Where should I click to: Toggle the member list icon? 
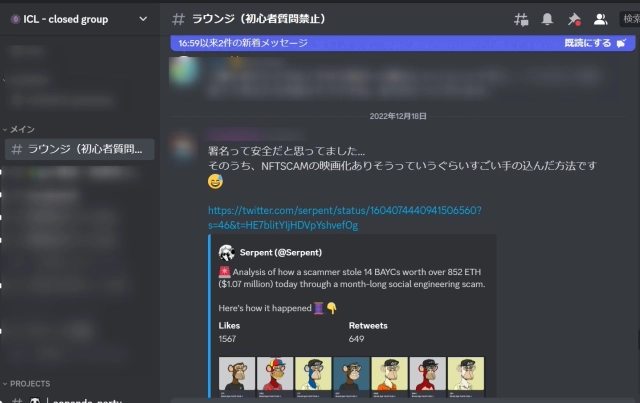pos(600,19)
